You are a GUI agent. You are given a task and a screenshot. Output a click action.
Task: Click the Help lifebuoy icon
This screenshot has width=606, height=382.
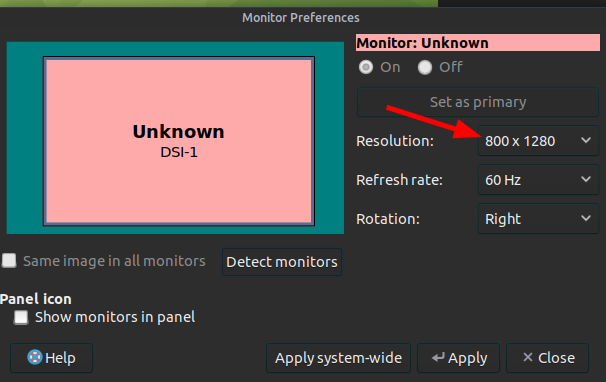[x=34, y=357]
